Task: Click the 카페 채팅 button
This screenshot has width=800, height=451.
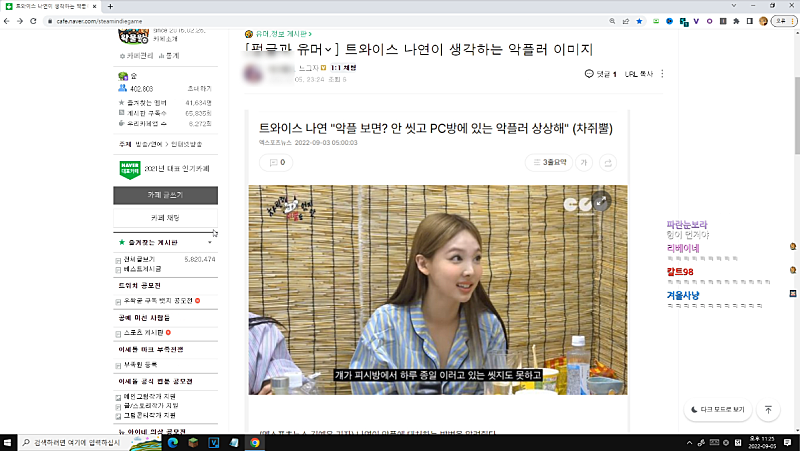Action: tap(165, 218)
